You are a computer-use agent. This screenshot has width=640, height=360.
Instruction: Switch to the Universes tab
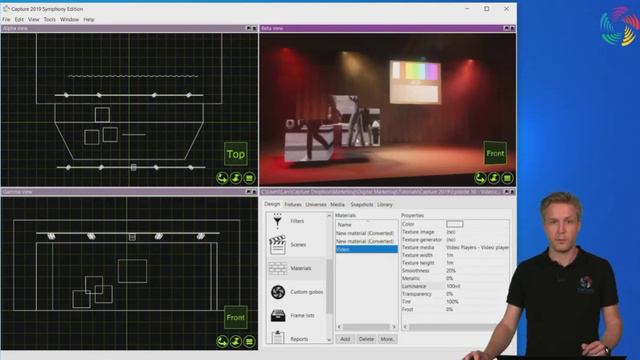click(316, 204)
